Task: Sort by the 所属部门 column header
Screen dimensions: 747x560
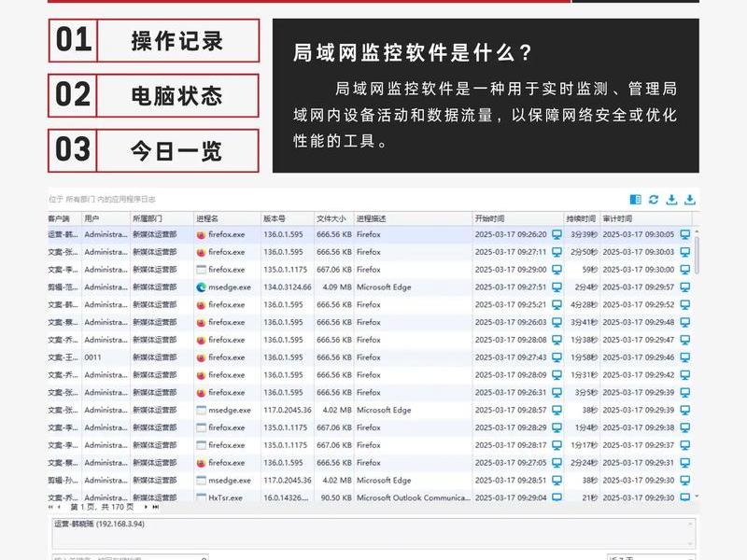Action: (x=162, y=218)
